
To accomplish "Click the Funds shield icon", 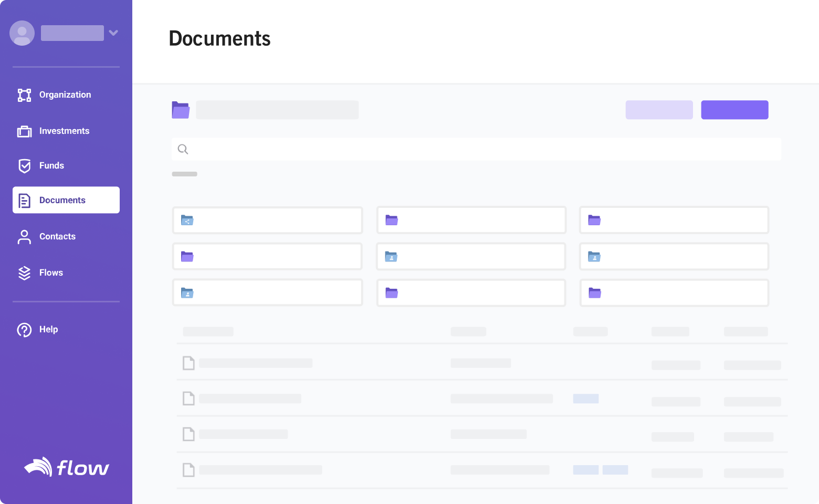I will [24, 166].
